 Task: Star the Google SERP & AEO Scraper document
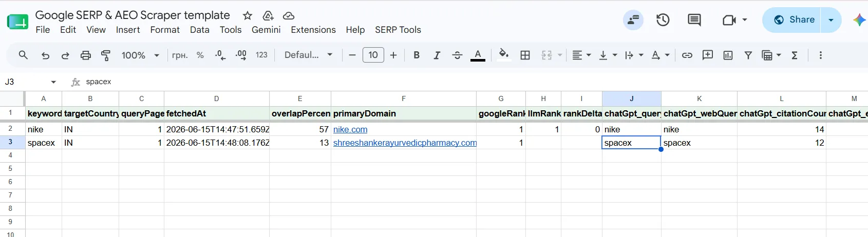248,15
